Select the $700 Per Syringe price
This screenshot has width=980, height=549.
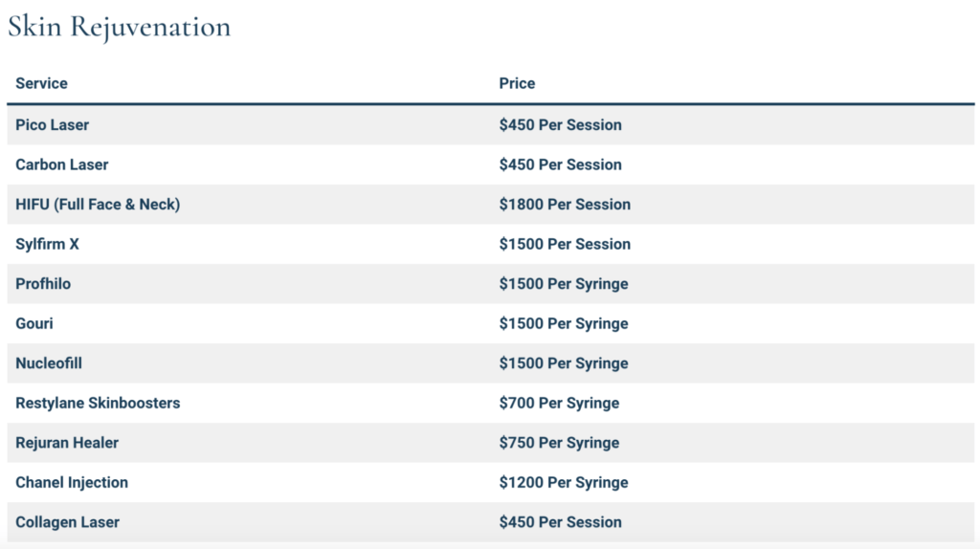click(559, 403)
